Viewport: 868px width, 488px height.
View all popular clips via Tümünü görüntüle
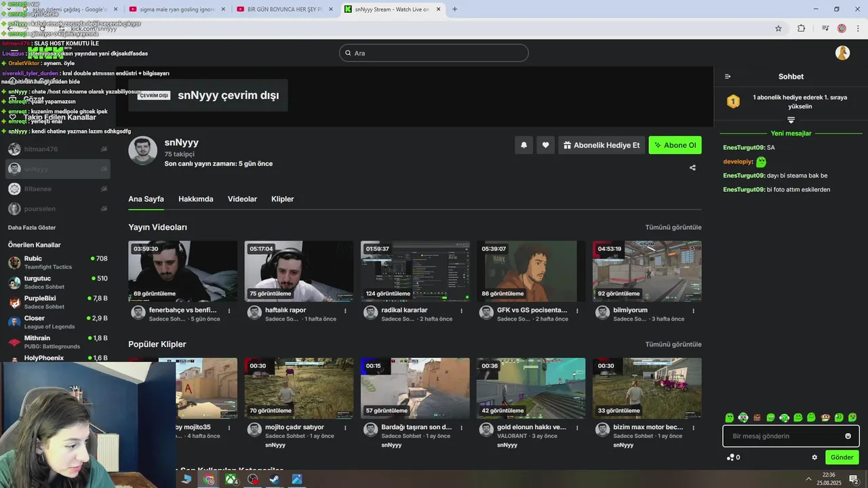coord(673,344)
